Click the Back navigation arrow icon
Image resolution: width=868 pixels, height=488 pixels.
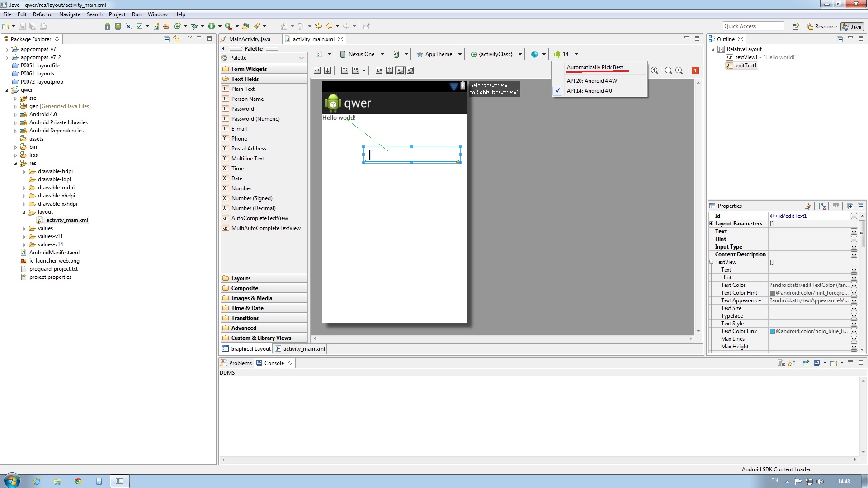point(329,27)
